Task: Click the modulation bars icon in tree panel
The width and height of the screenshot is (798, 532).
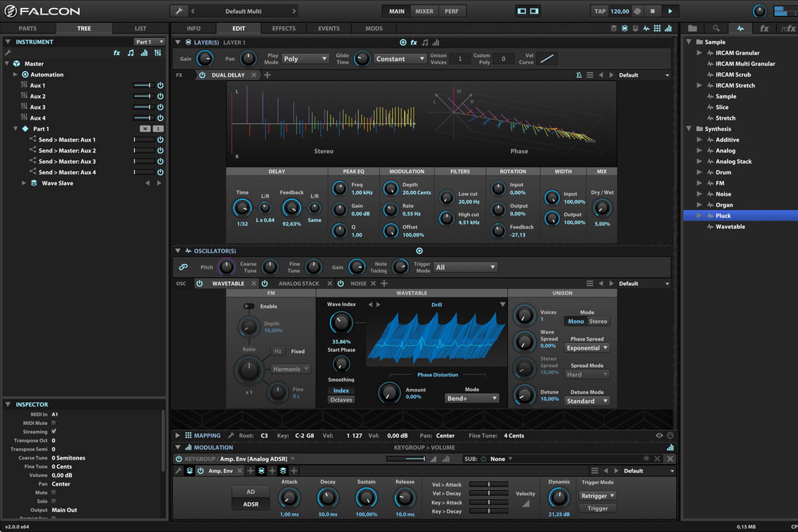Action: click(144, 53)
